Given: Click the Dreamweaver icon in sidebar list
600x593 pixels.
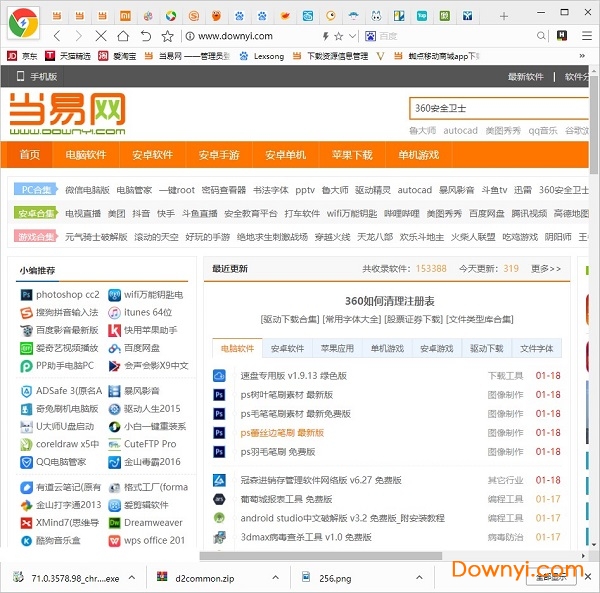Looking at the screenshot, I should click(113, 522).
